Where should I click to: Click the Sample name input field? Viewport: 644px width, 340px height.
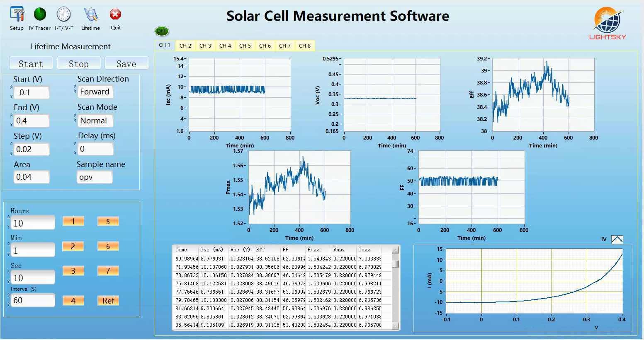[x=95, y=177]
